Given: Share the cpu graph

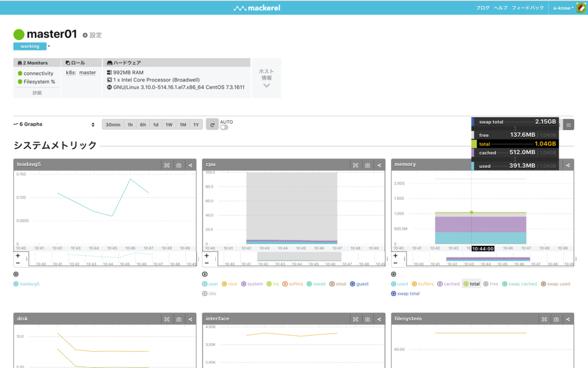Looking at the screenshot, I should (379, 165).
